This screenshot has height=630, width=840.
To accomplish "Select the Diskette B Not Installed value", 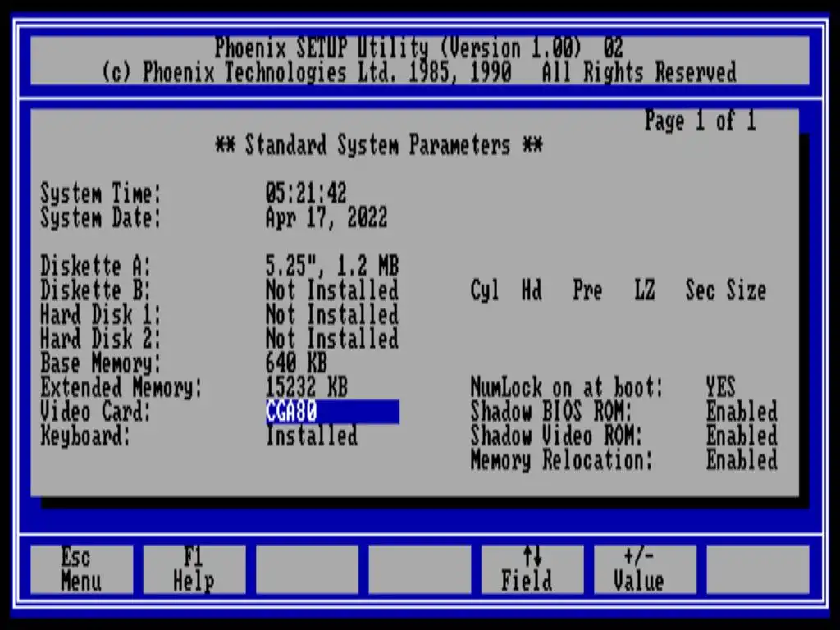I will coord(331,290).
